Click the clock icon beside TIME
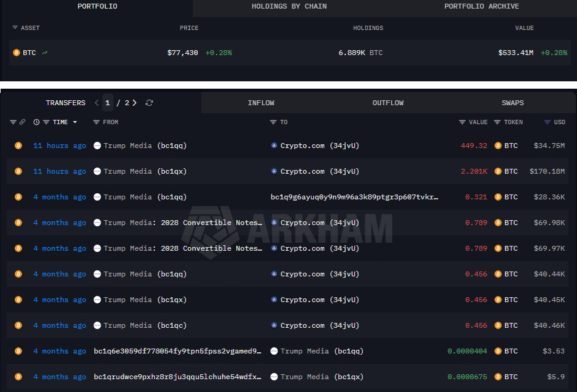The width and height of the screenshot is (577, 392). [37, 122]
